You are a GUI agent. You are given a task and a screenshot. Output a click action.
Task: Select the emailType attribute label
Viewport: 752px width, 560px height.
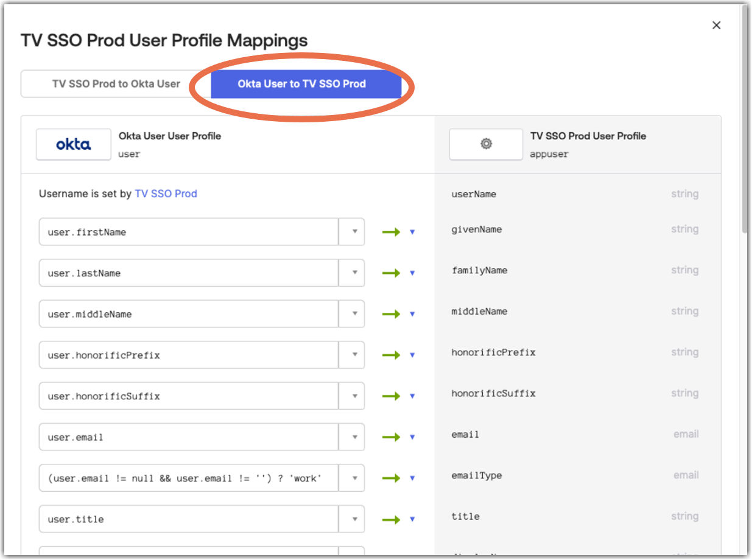(477, 475)
